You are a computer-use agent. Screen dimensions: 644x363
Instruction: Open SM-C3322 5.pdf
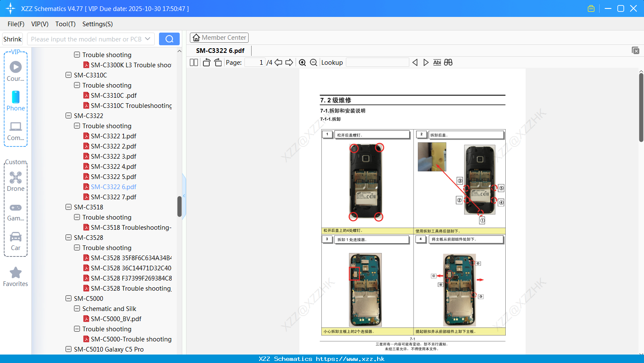click(x=113, y=176)
